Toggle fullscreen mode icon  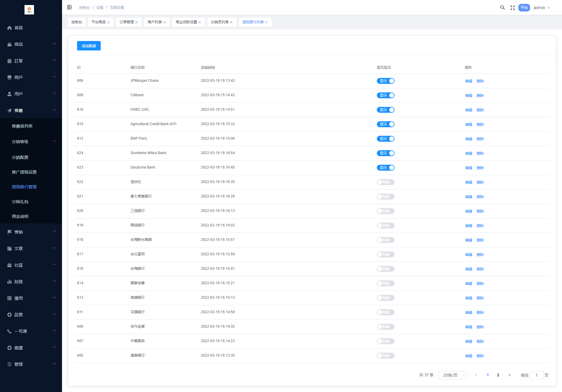513,8
